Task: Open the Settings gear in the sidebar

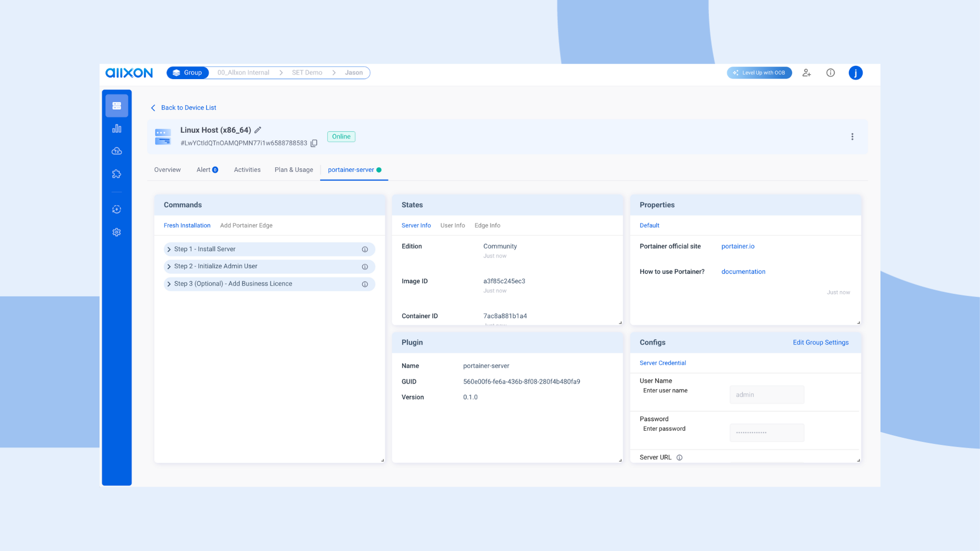Action: 116,232
